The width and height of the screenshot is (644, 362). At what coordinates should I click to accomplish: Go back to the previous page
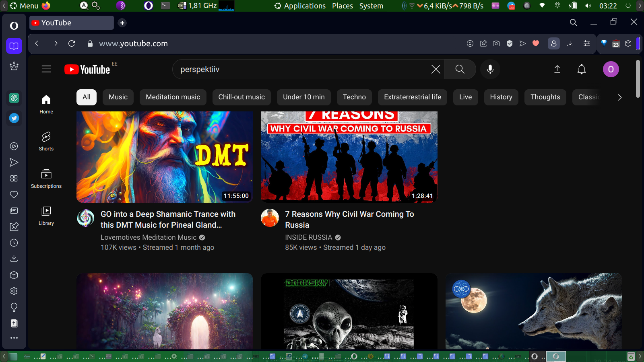[x=37, y=43]
